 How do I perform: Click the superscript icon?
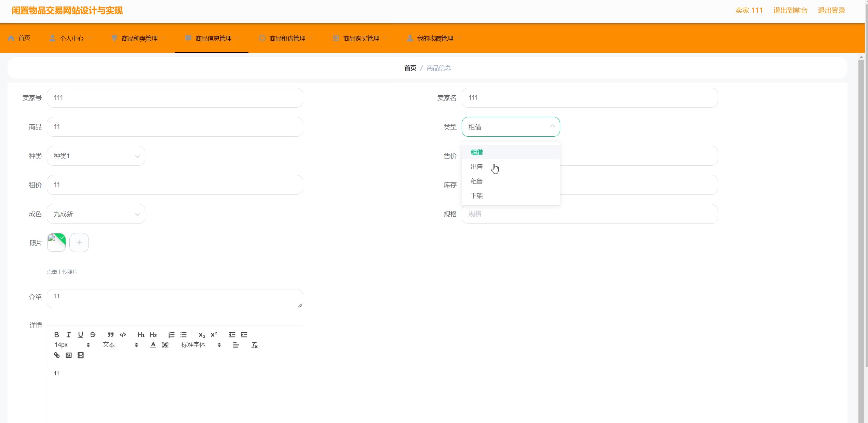pyautogui.click(x=214, y=335)
